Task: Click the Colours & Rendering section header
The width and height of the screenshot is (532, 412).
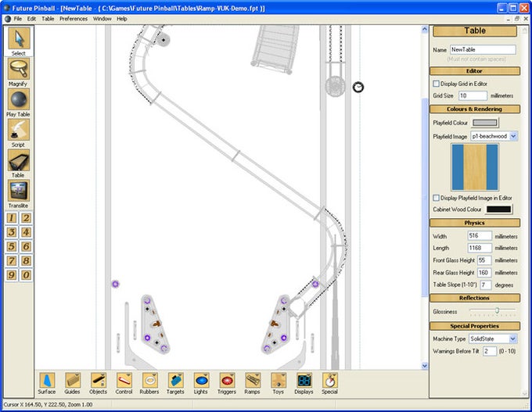Action: click(475, 109)
